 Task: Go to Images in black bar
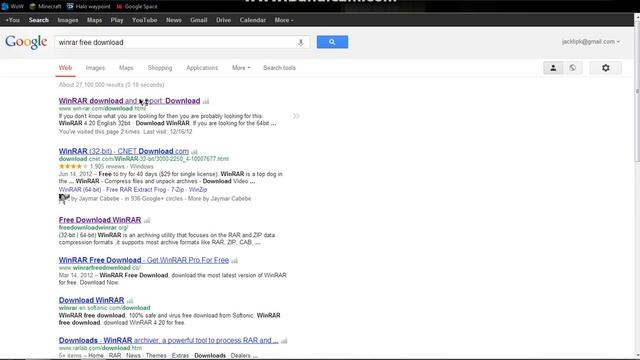click(x=68, y=20)
